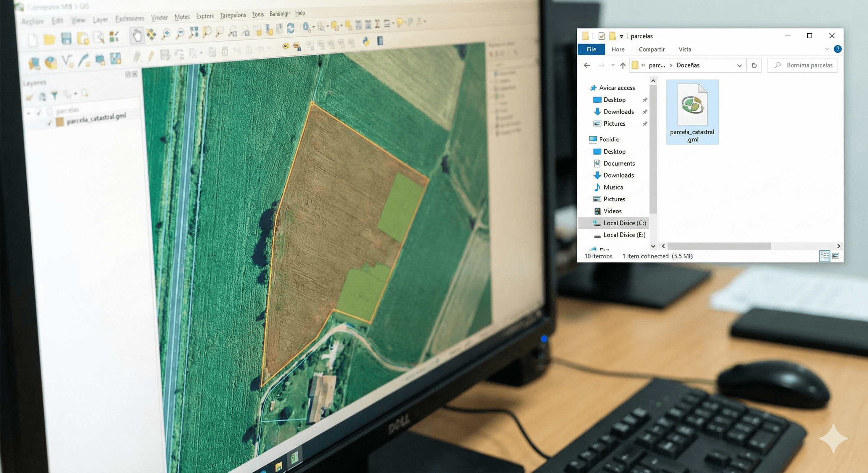Switch Explorer to details view
Screen dimensions: 868x473
(825, 256)
